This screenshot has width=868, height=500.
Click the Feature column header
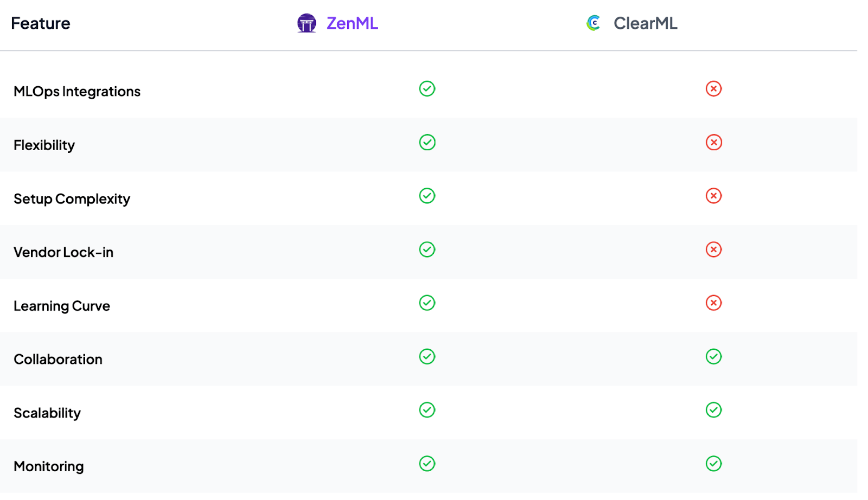41,23
